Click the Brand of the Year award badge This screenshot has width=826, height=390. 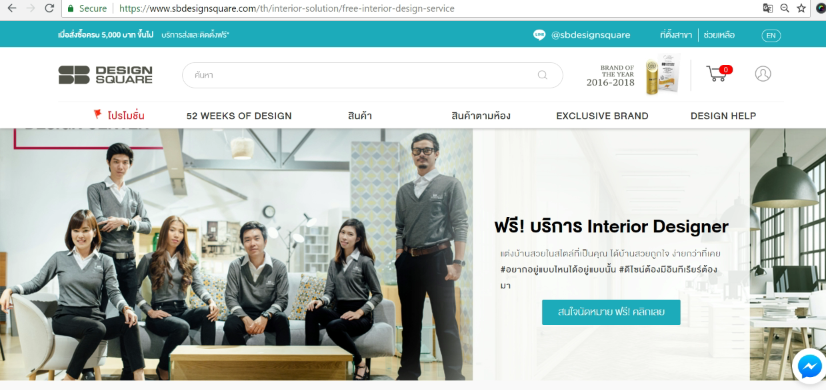coord(633,74)
